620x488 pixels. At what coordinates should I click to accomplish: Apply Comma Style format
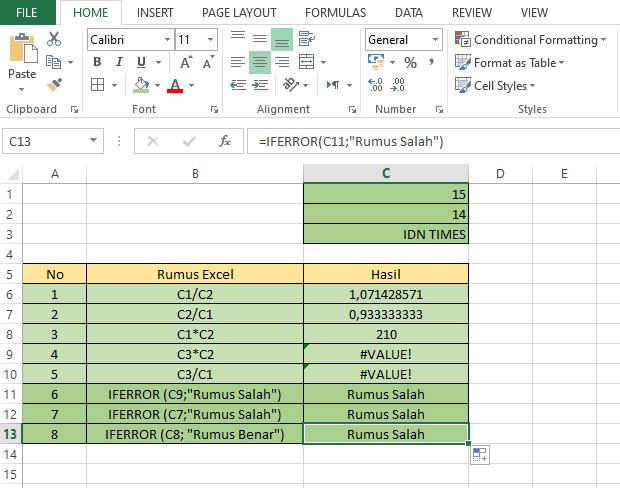point(431,62)
